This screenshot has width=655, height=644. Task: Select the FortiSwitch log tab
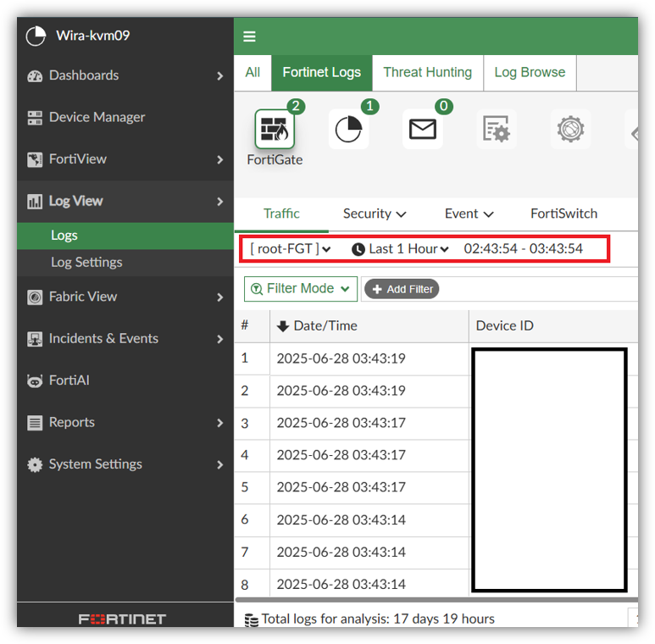(564, 214)
